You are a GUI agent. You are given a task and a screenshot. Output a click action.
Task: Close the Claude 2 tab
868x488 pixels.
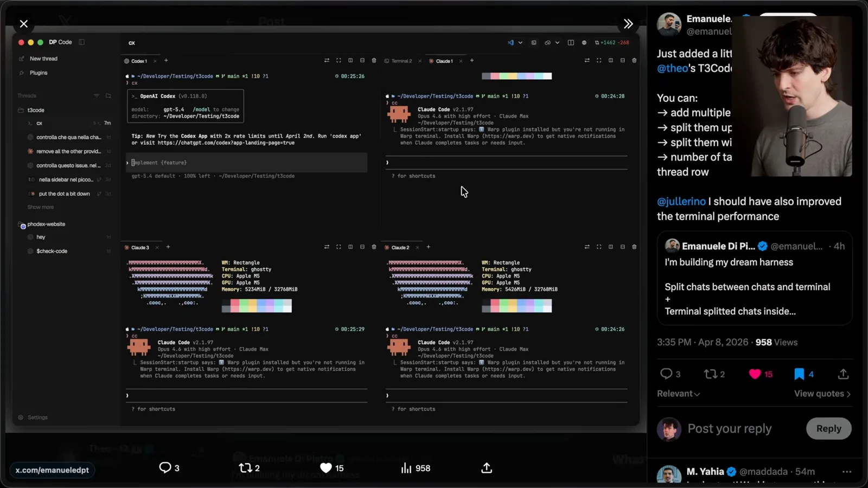[417, 247]
